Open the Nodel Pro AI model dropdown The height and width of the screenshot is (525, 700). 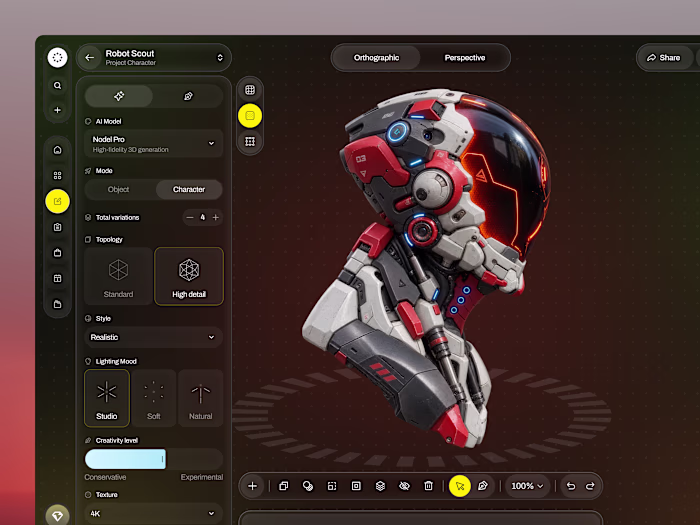[x=154, y=144]
